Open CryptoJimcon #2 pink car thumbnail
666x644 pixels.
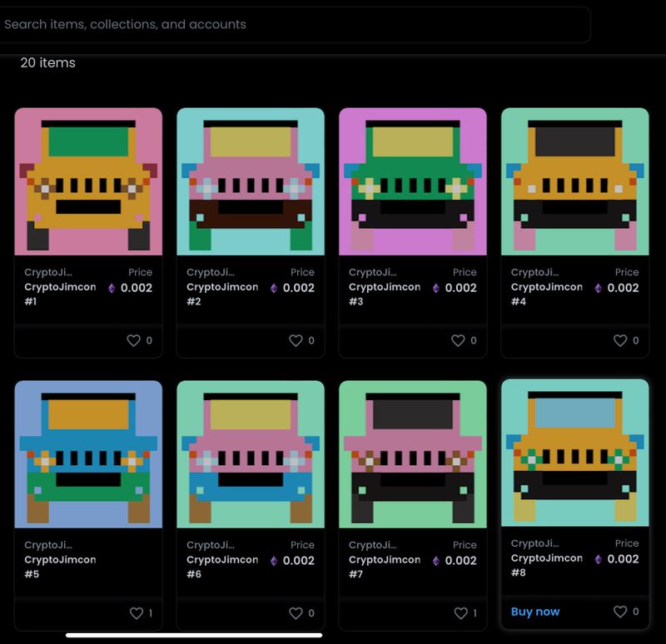(251, 181)
